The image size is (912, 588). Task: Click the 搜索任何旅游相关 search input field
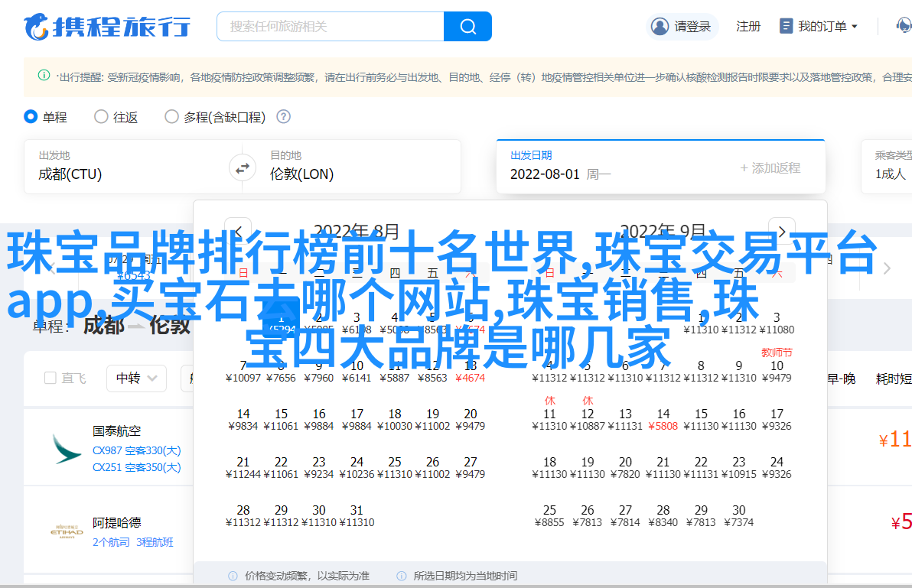coord(331,26)
